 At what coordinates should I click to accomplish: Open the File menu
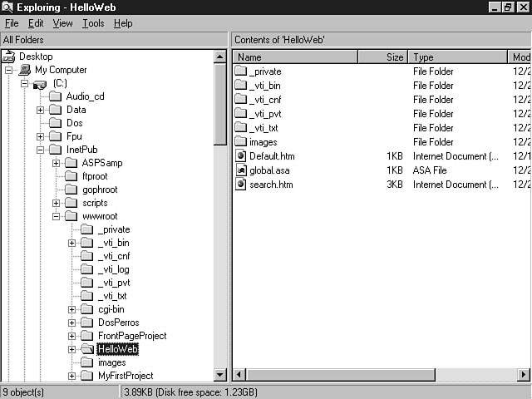[x=12, y=23]
